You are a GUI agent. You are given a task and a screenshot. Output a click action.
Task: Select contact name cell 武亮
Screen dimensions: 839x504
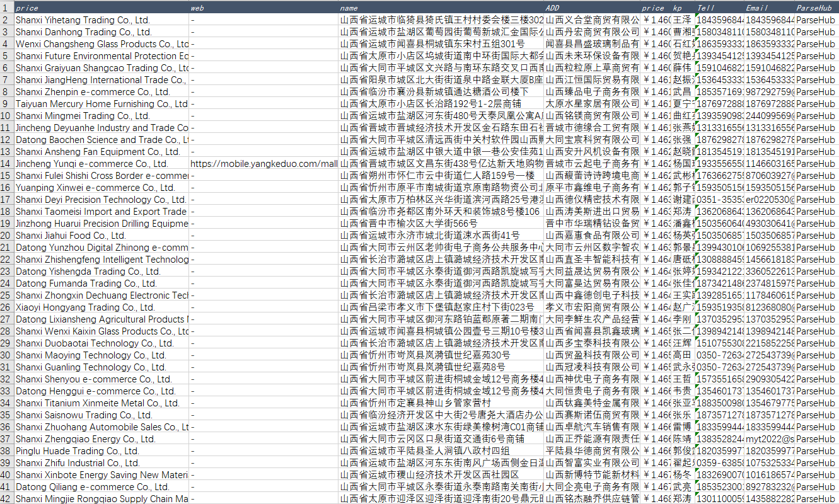[683, 487]
